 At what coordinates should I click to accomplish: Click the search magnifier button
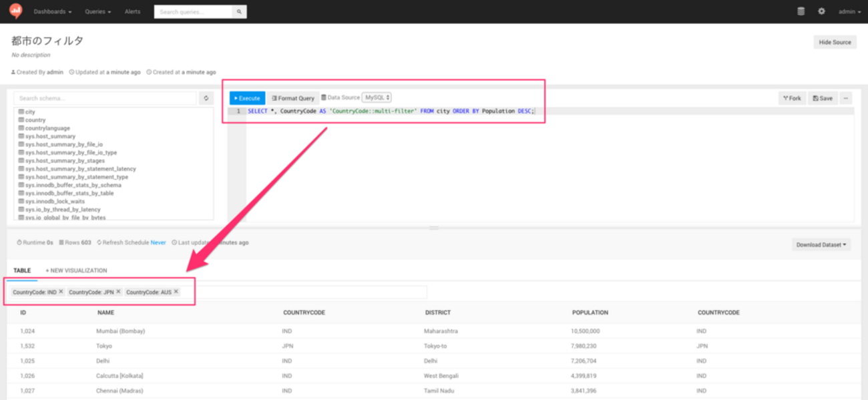click(x=239, y=12)
